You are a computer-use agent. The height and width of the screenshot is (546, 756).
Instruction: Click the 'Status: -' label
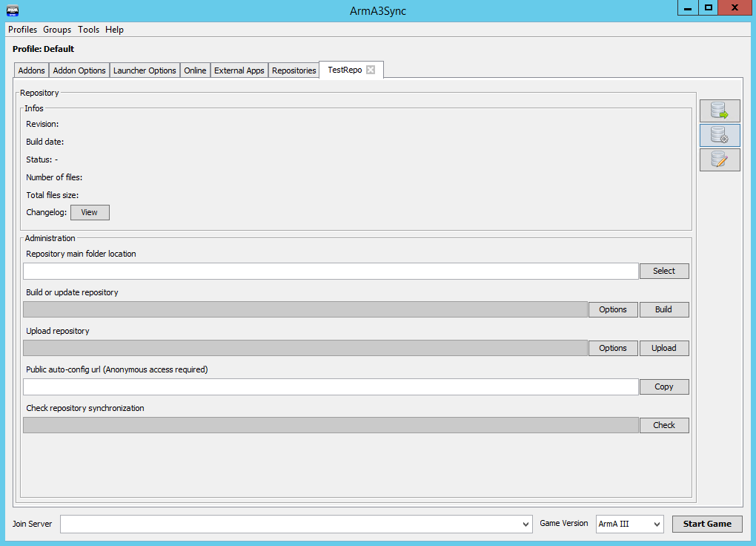click(x=42, y=159)
